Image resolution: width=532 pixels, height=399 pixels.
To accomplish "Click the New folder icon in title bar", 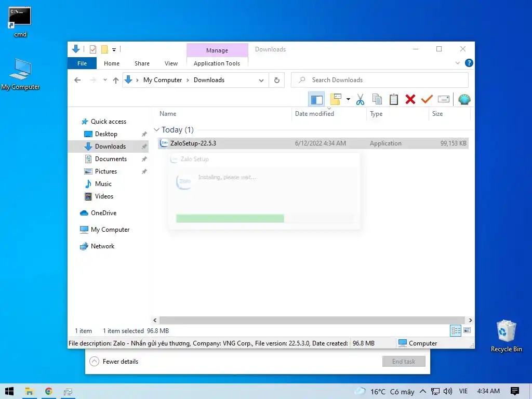I will (x=104, y=49).
